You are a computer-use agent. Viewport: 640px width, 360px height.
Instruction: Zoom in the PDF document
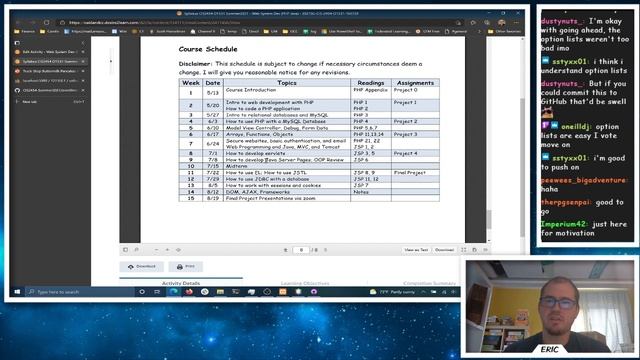pos(167,250)
